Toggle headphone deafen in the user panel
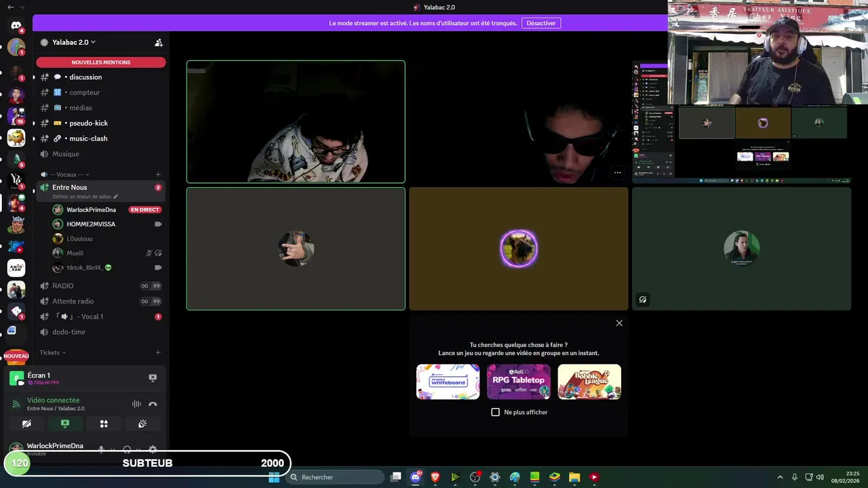Screen dimensions: 868x488 [x=127, y=449]
